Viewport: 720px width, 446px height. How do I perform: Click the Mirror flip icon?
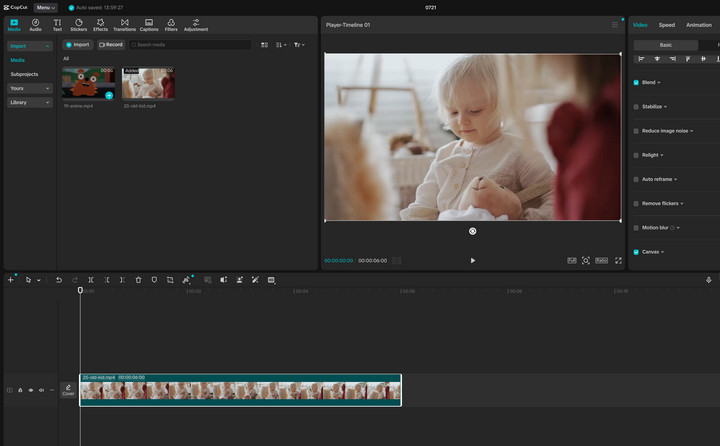(223, 280)
